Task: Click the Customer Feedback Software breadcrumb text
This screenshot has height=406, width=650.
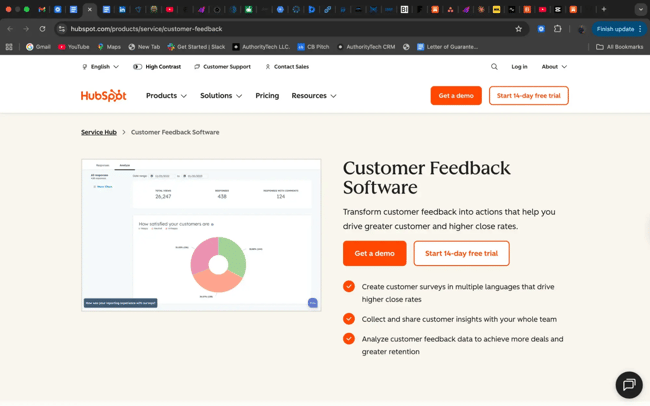Action: point(175,132)
